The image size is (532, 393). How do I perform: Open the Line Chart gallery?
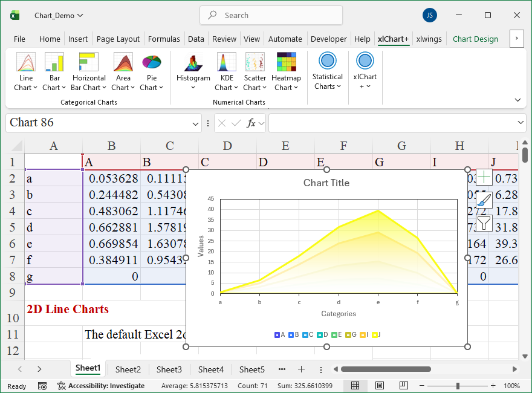(25, 71)
